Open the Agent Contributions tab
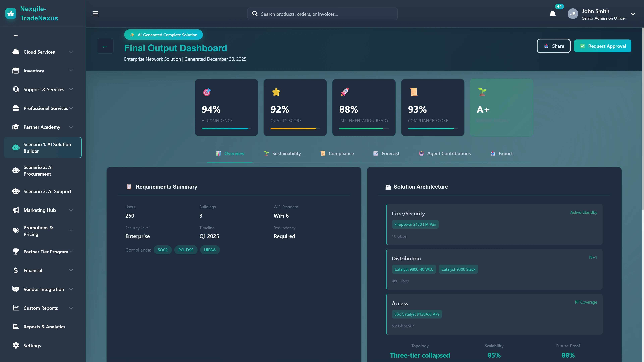Screen dimensions: 644x362 click(444, 153)
